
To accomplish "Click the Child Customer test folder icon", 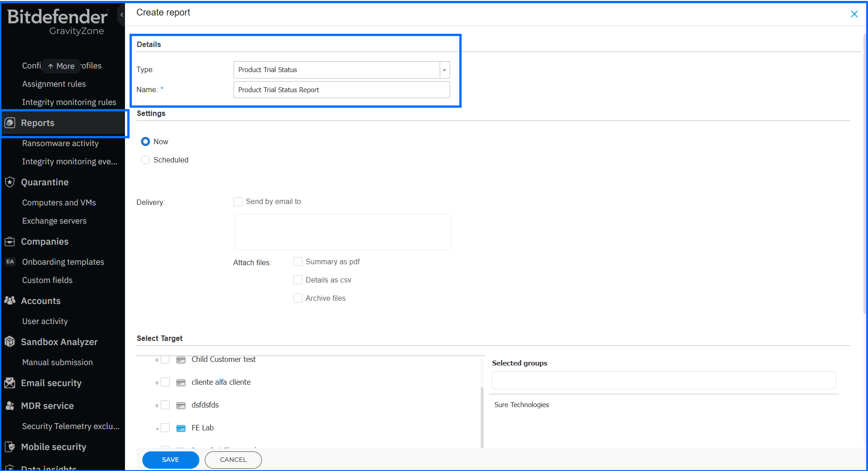I will (x=181, y=360).
